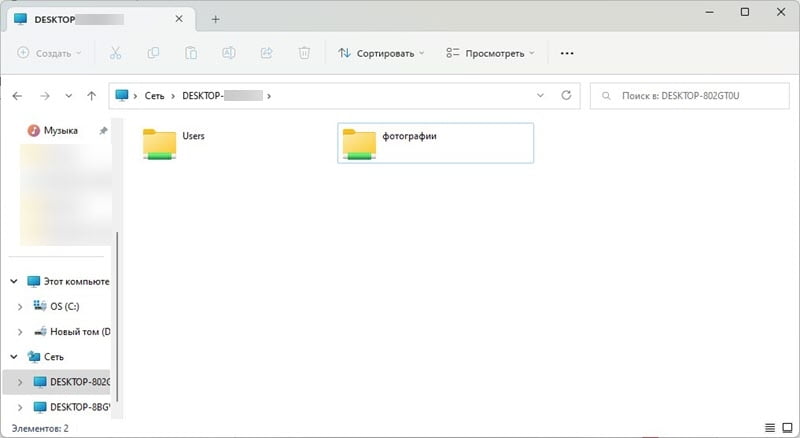Open a new tab with plus button
800x438 pixels.
(x=215, y=19)
